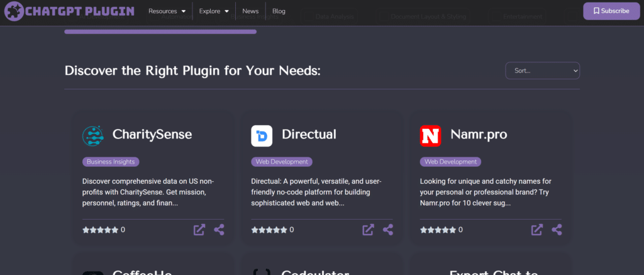Share the Namr.pro plugin
The image size is (644, 275).
pos(557,230)
